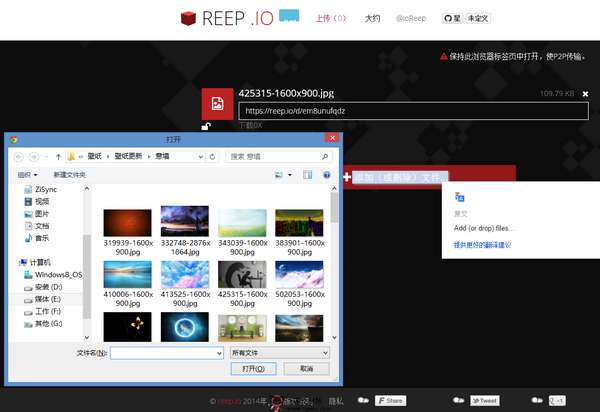Select the reep.io download URL field
600x412 pixels.
413,111
